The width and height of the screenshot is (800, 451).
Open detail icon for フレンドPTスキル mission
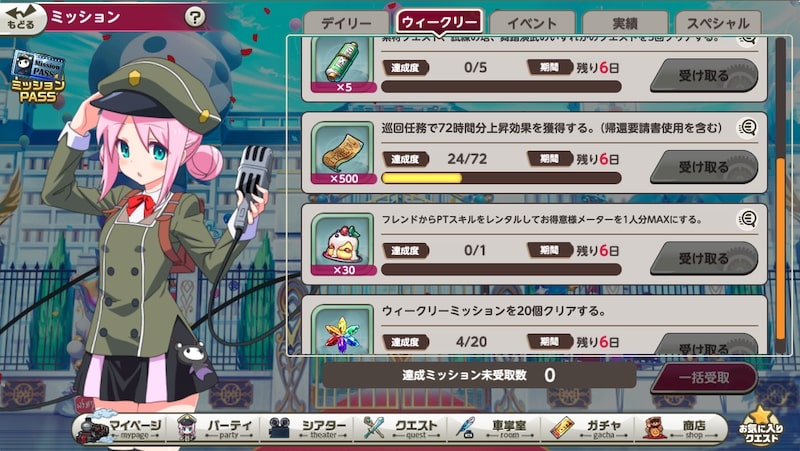click(x=747, y=219)
